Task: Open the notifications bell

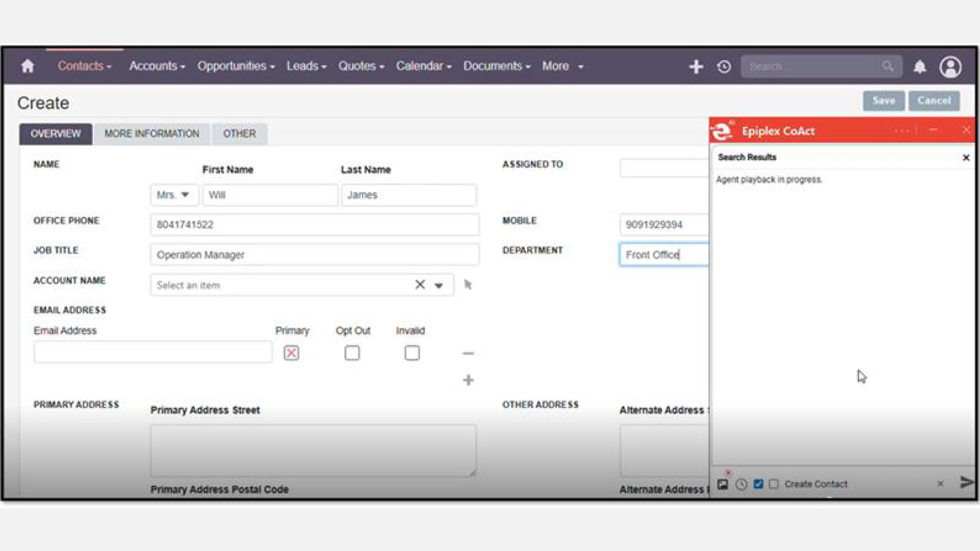Action: click(x=919, y=67)
